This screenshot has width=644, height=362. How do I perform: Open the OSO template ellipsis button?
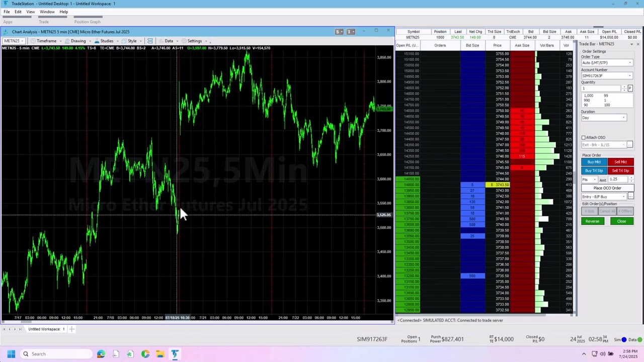point(629,145)
